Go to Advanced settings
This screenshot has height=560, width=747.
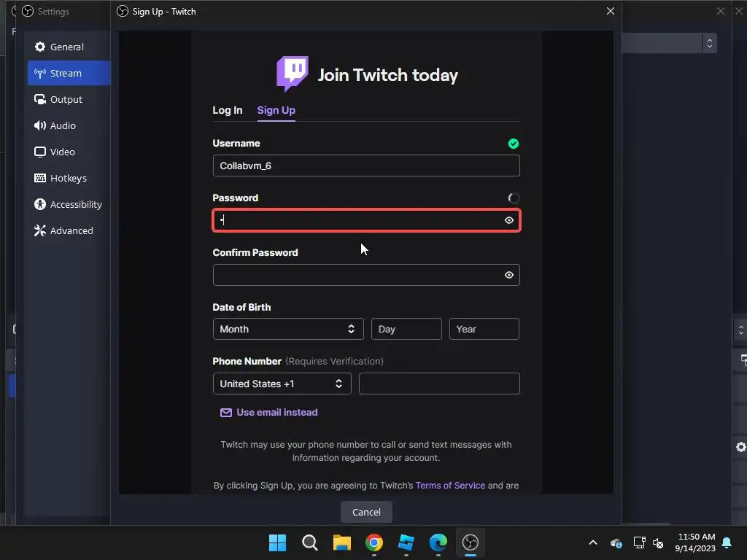point(67,230)
